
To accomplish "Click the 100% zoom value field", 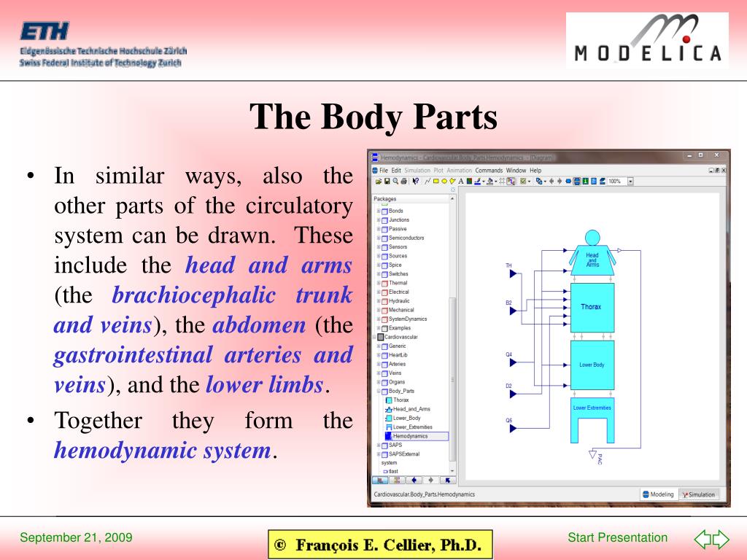I will (x=617, y=182).
